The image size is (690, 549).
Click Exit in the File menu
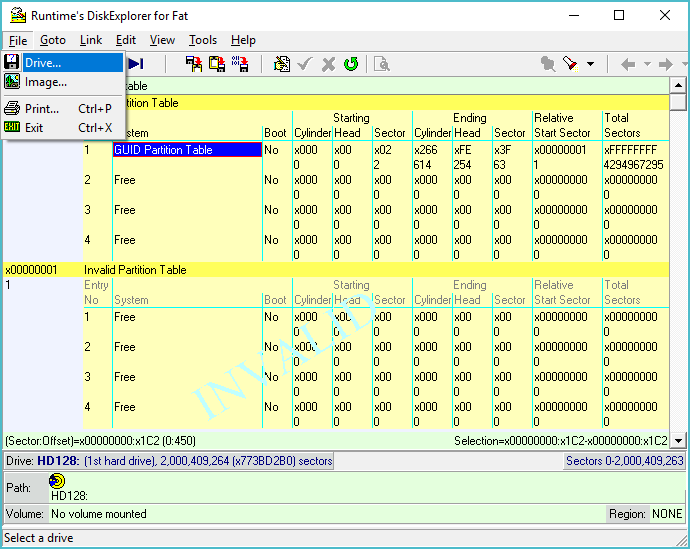34,128
